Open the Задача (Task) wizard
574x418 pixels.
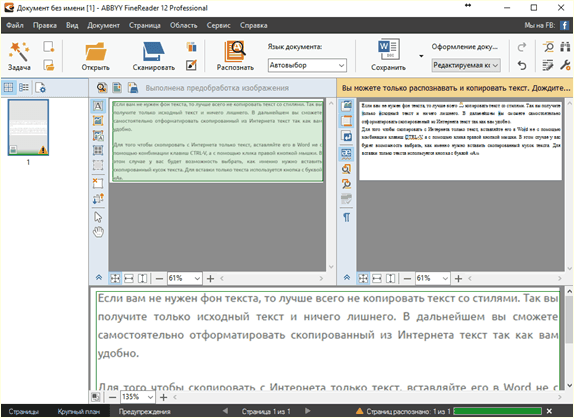pos(19,56)
